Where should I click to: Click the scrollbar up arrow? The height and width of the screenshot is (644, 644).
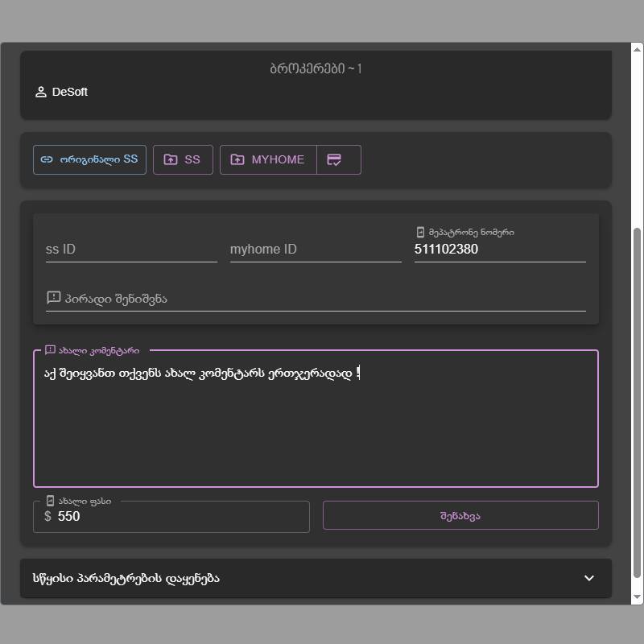[638, 50]
